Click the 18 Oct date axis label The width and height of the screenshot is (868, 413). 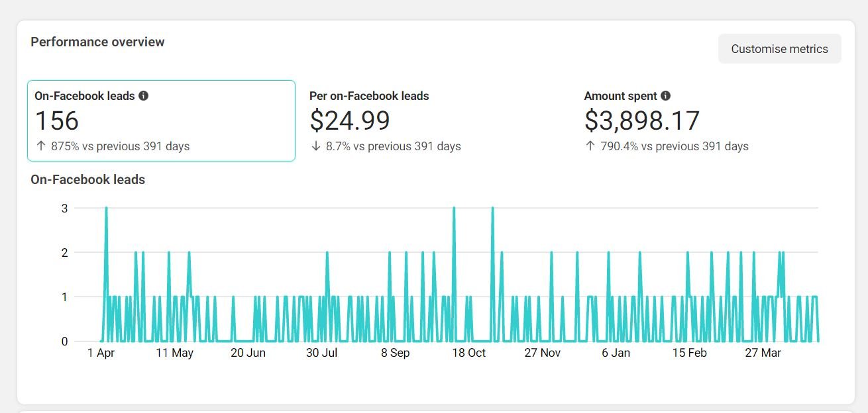468,353
